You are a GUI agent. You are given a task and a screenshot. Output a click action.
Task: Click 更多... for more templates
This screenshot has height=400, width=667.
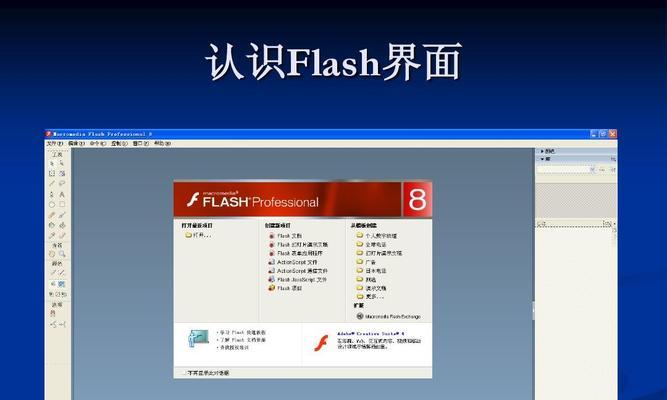370,296
